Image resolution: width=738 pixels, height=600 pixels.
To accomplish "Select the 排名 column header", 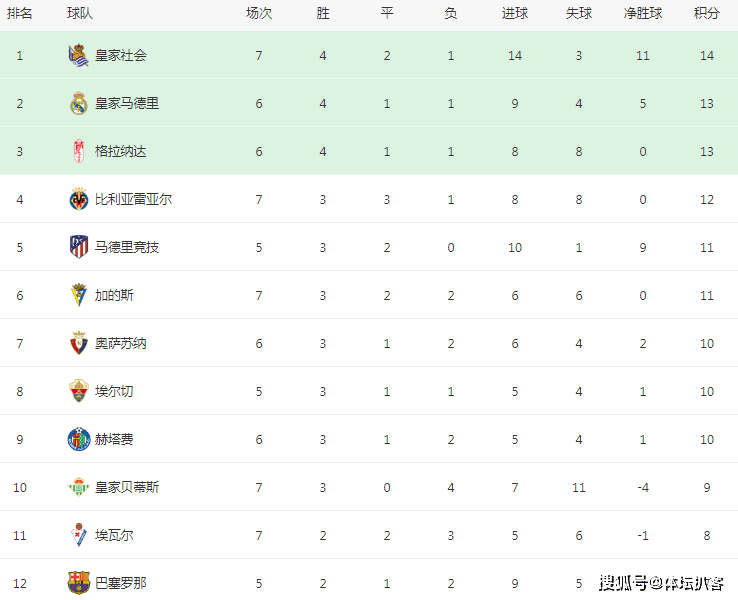I will point(19,13).
